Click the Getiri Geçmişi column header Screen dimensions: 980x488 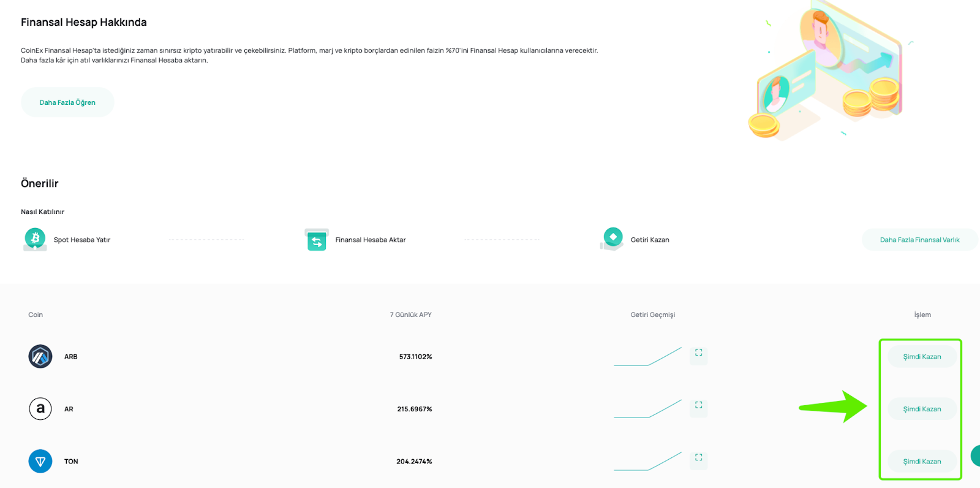(x=653, y=315)
